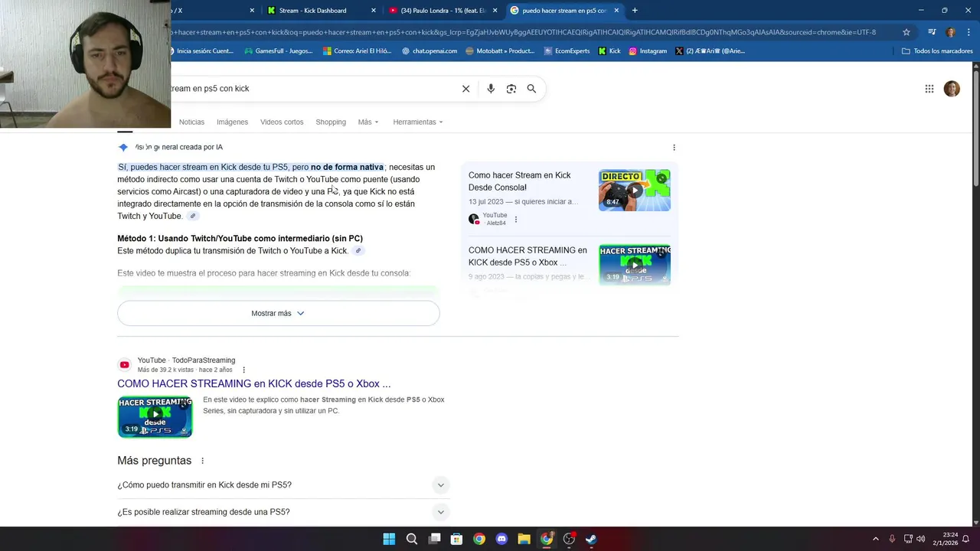Expand '¿Cómo puedo transmitir en Kick' question
Image resolution: width=980 pixels, height=551 pixels.
282,485
